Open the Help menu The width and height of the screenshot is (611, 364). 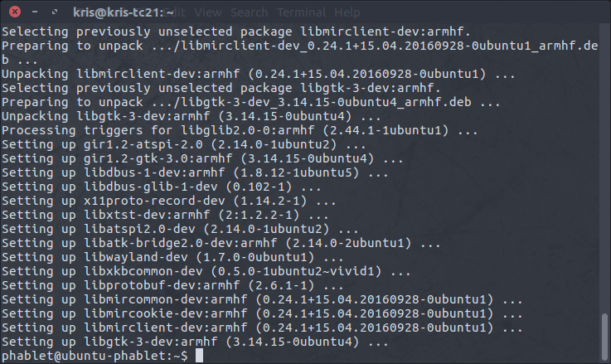click(347, 13)
